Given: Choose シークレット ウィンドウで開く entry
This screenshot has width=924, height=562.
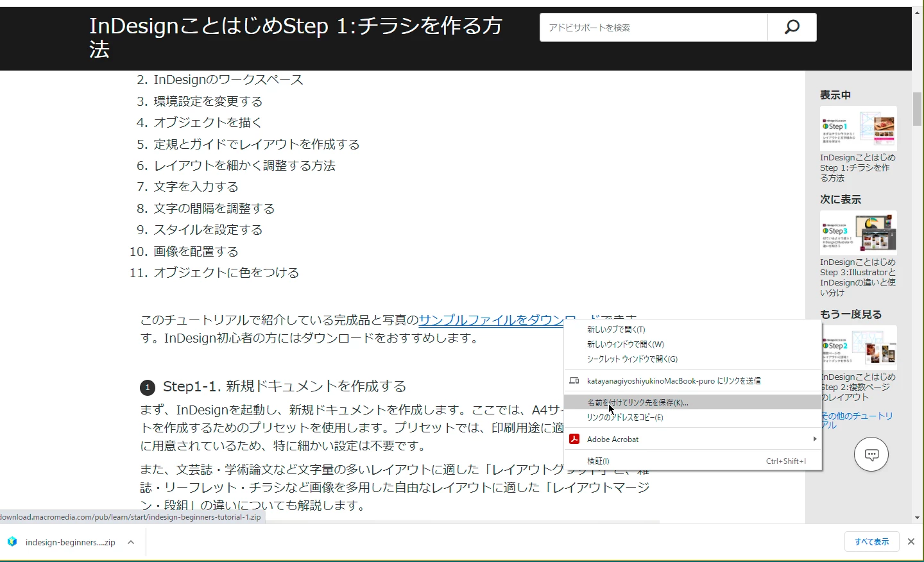Looking at the screenshot, I should tap(693, 359).
